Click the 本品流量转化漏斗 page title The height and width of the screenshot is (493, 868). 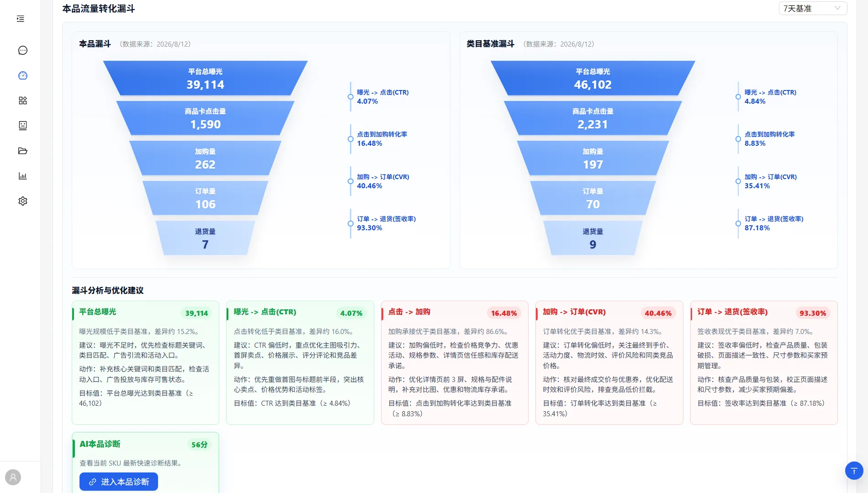pos(98,9)
